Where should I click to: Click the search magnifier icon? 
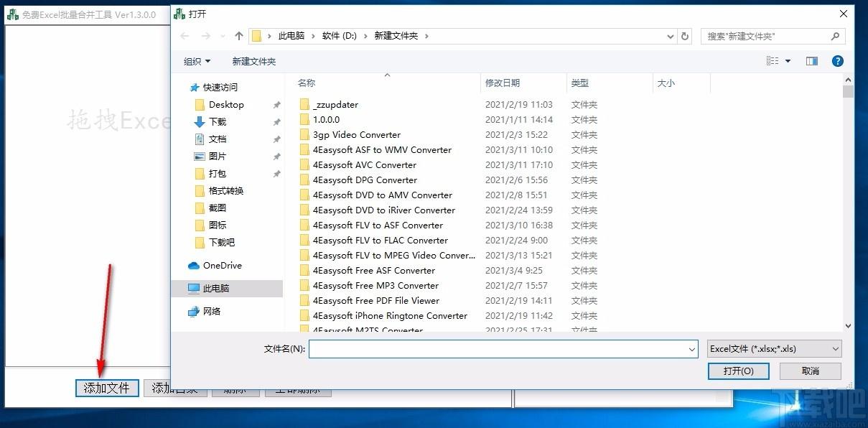835,36
